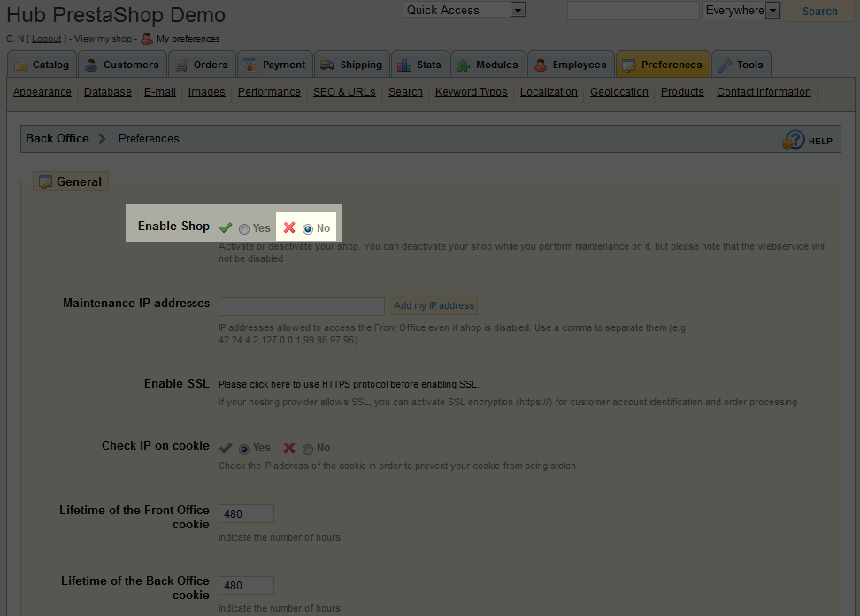The height and width of the screenshot is (616, 860).
Task: Click the green checkmark beside Enable Shop
Action: (x=227, y=227)
